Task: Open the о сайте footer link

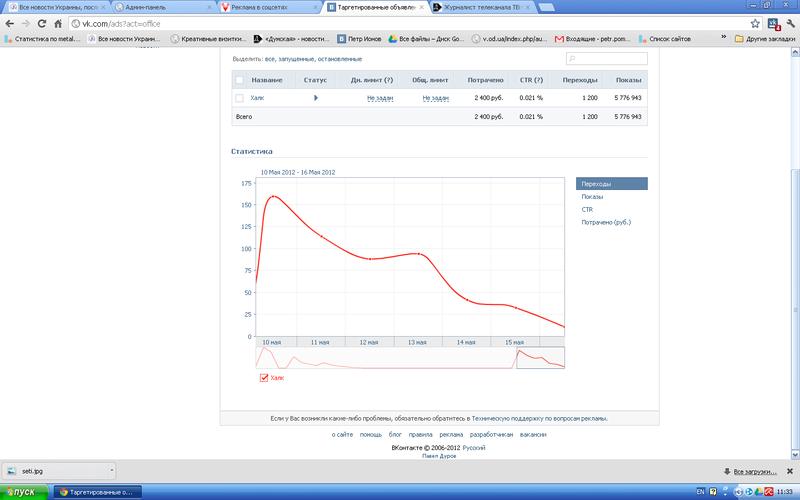Action: (x=342, y=435)
